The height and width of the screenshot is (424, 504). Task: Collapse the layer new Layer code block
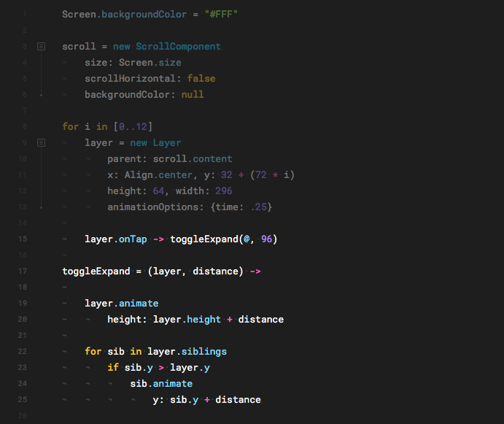click(41, 142)
